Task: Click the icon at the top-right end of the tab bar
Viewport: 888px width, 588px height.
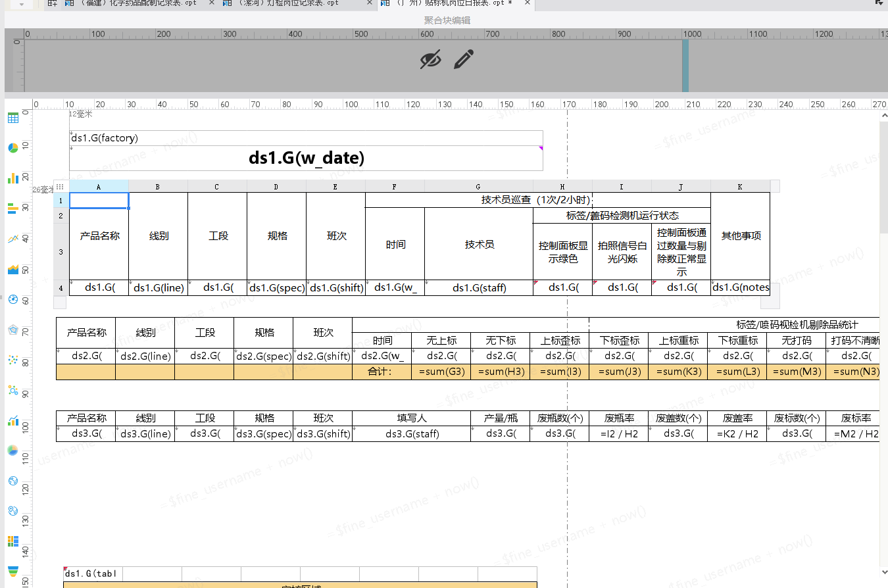Action: 880,3
